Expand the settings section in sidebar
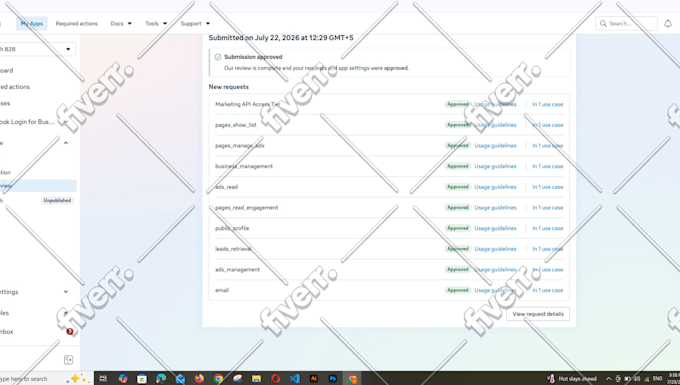Image resolution: width=680 pixels, height=385 pixels. click(x=66, y=292)
